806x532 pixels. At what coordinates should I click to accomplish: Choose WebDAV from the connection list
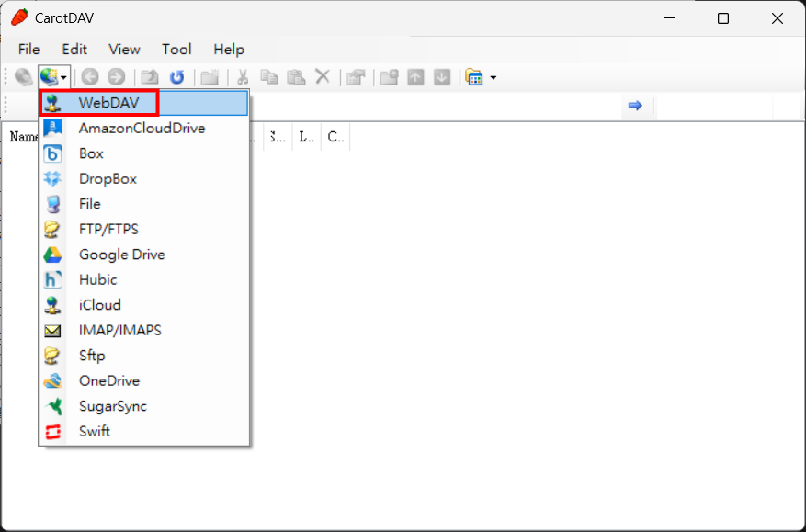coord(143,103)
